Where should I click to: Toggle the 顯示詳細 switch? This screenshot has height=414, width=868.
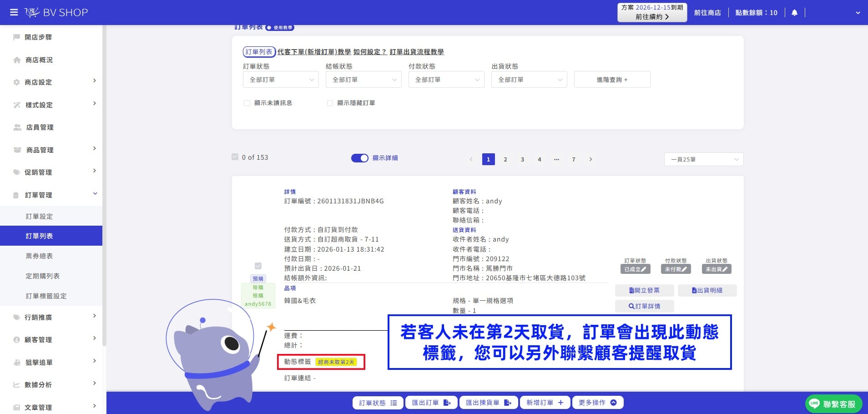coord(359,158)
